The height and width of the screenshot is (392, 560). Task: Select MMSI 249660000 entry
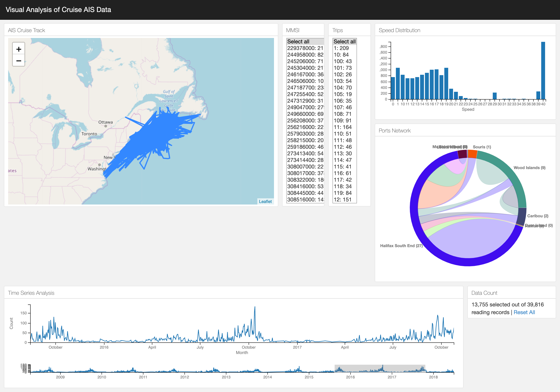(x=305, y=114)
